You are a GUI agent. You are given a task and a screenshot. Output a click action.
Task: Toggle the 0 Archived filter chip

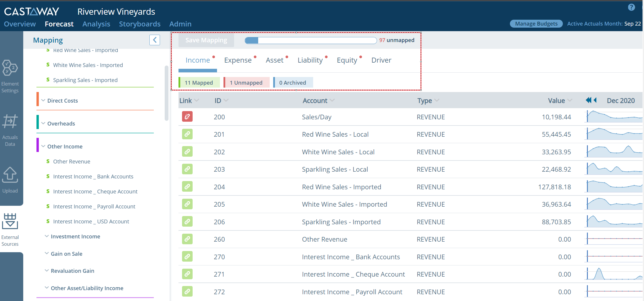(x=293, y=82)
